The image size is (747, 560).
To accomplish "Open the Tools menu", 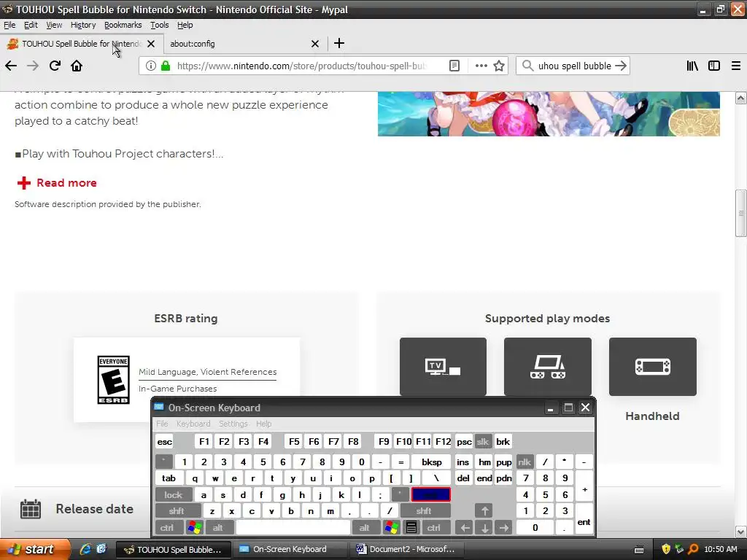I will 160,25.
